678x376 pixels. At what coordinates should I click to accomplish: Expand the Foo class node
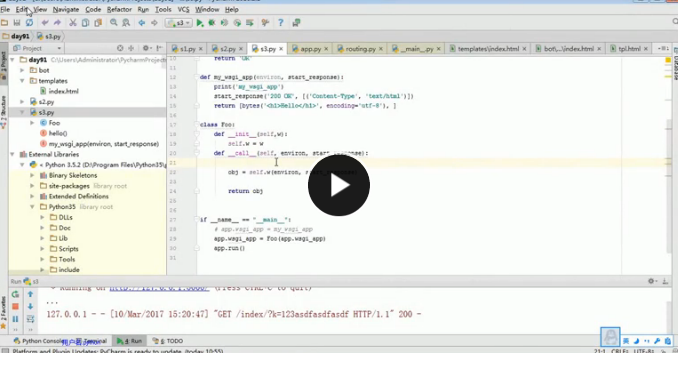pos(32,123)
